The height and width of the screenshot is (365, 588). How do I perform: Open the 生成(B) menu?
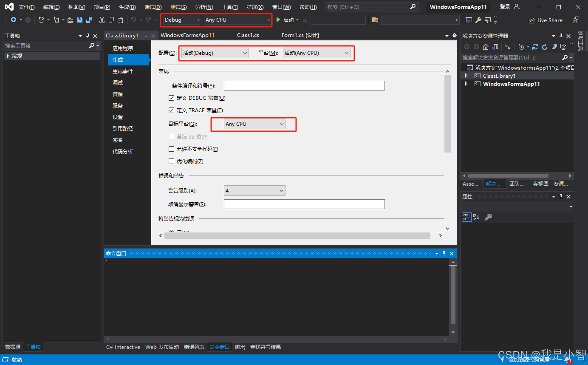[x=127, y=7]
